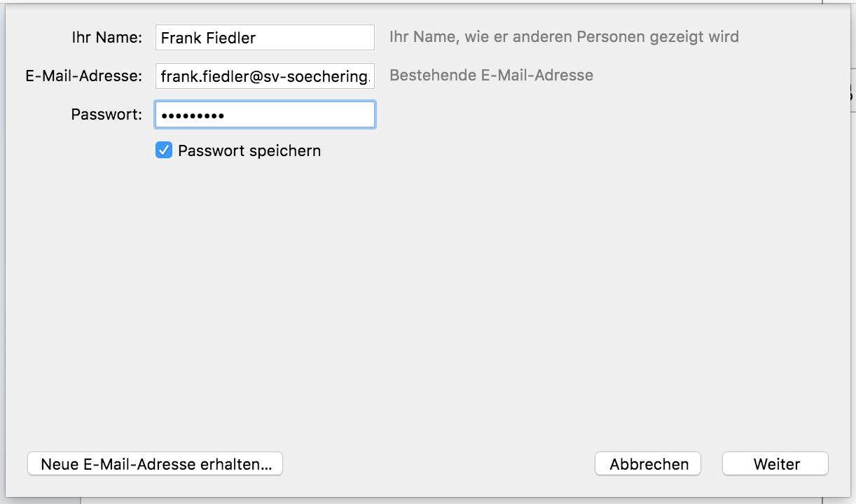
Task: Place cursor on "Fiedler" in name field
Action: pyautogui.click(x=233, y=38)
